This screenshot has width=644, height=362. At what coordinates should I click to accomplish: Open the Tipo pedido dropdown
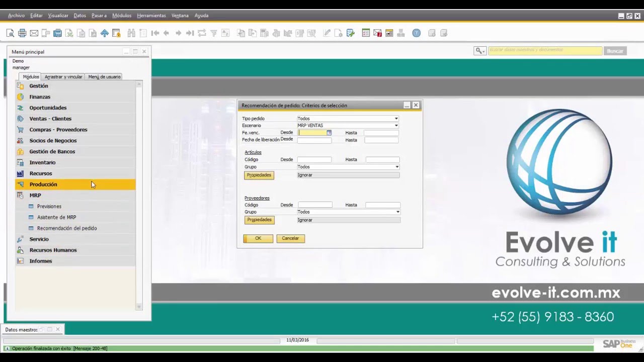[396, 119]
